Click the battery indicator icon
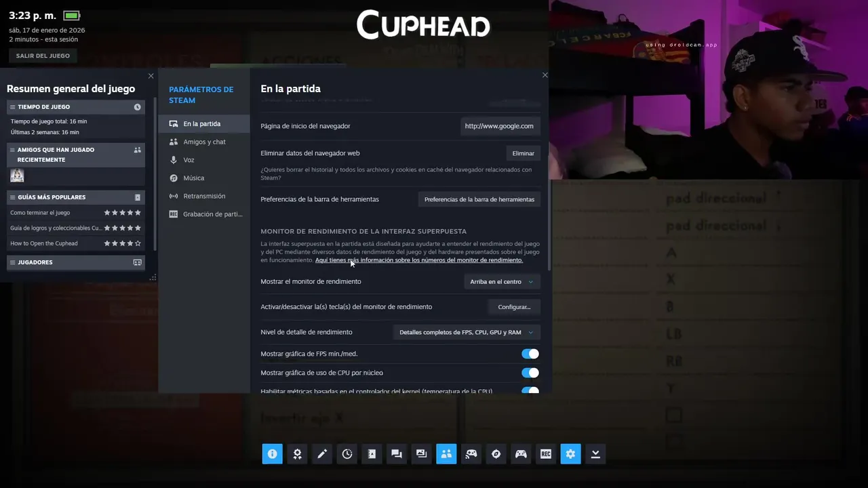The image size is (868, 488). click(71, 15)
